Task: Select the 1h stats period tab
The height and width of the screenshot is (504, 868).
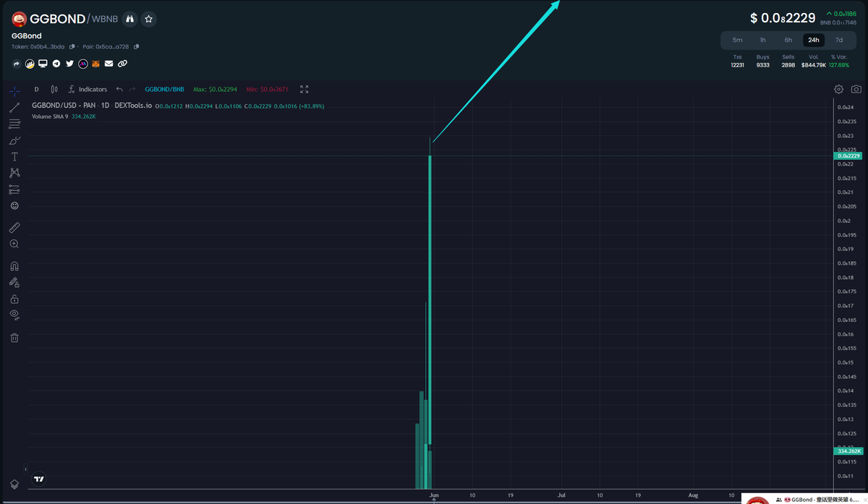Action: [762, 40]
